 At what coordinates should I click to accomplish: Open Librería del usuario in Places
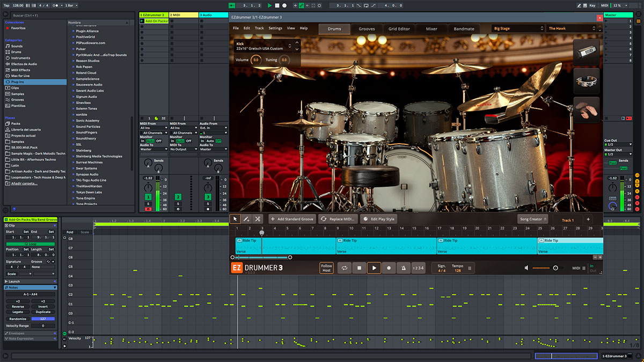(x=26, y=129)
